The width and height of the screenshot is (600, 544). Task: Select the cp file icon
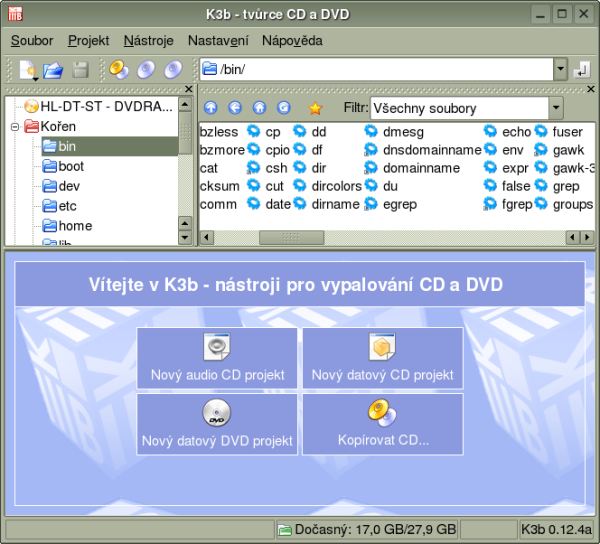253,131
